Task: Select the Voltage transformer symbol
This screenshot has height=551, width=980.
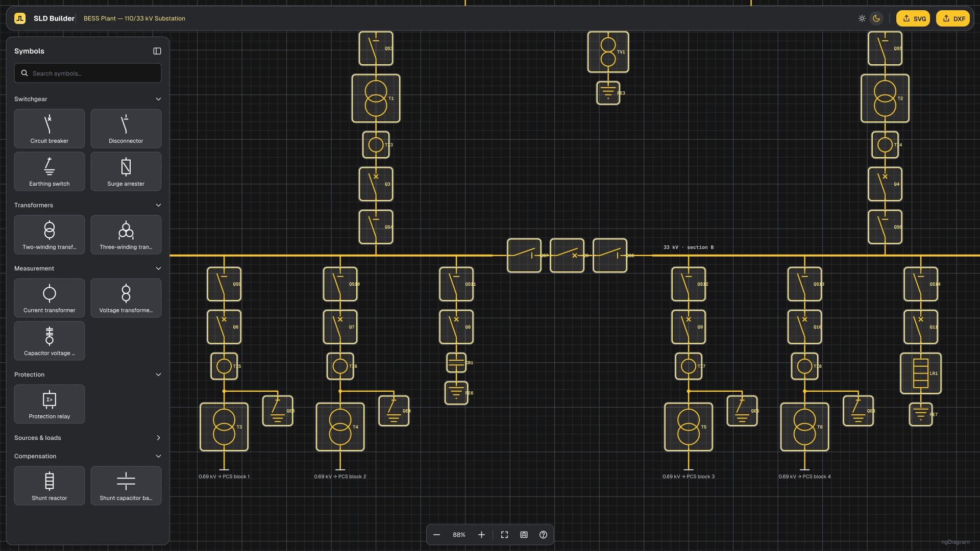Action: tap(126, 298)
